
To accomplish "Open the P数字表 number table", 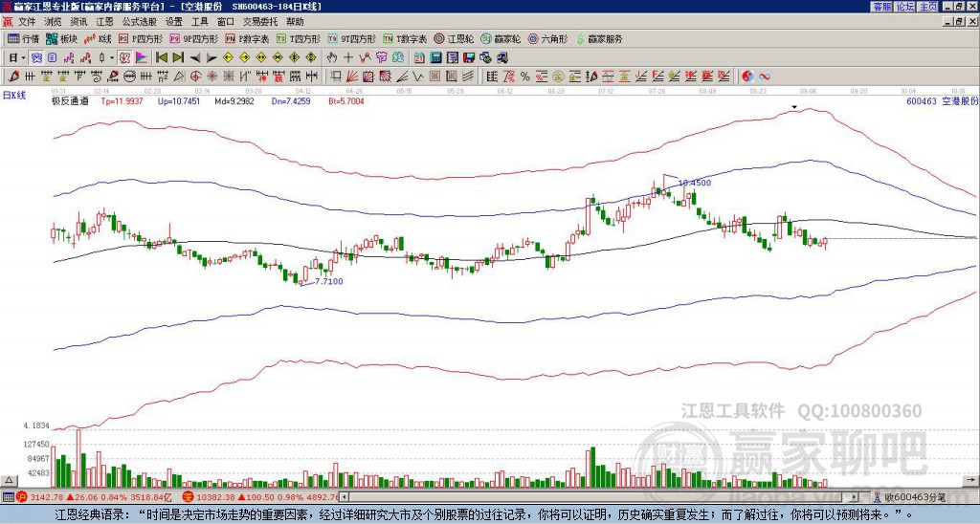I will tap(248, 38).
